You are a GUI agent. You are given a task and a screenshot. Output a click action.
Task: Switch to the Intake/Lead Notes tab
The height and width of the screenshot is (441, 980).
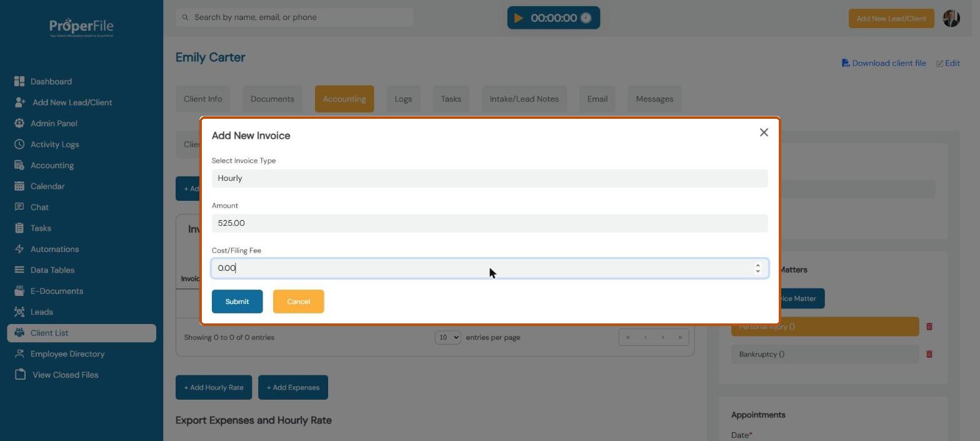tap(524, 99)
